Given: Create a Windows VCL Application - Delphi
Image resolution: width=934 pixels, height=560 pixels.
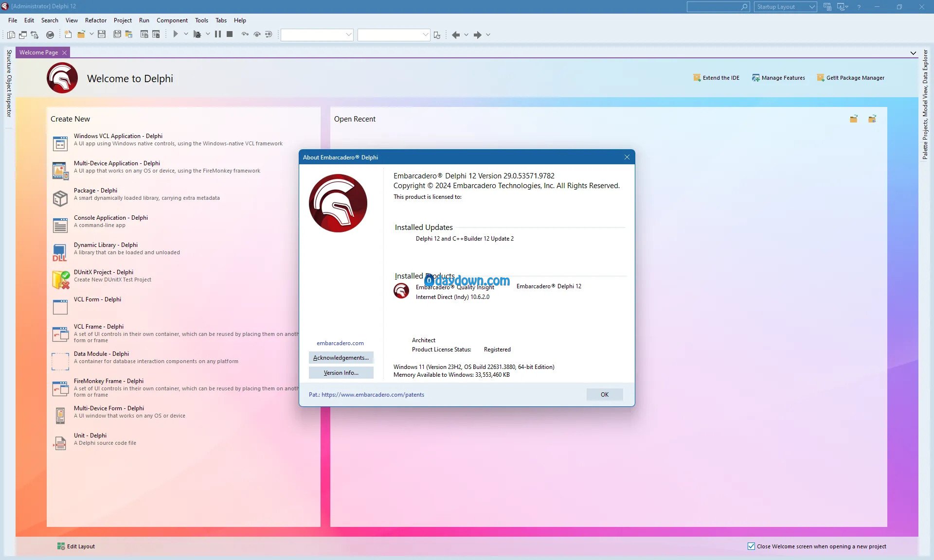Looking at the screenshot, I should tap(167, 140).
